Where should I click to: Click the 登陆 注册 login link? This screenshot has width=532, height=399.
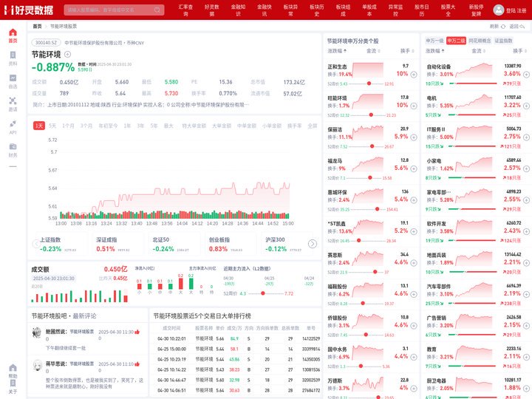point(516,10)
